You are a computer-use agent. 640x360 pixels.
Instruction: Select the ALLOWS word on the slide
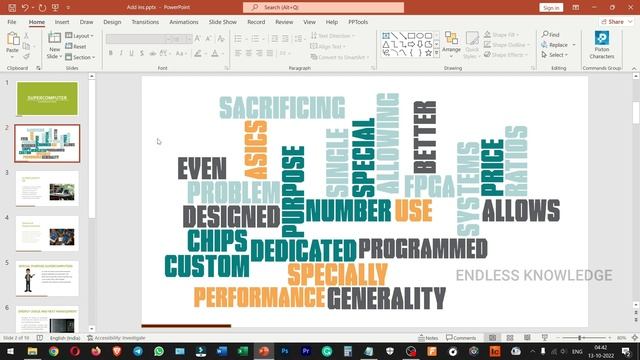click(521, 211)
